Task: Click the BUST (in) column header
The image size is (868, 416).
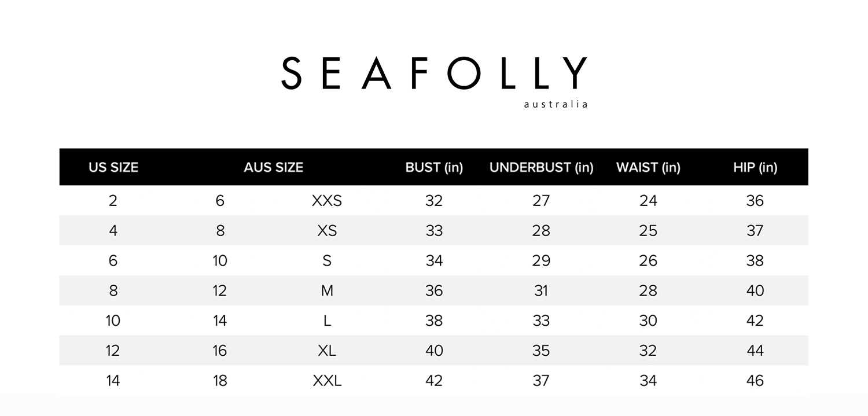Action: pos(434,168)
